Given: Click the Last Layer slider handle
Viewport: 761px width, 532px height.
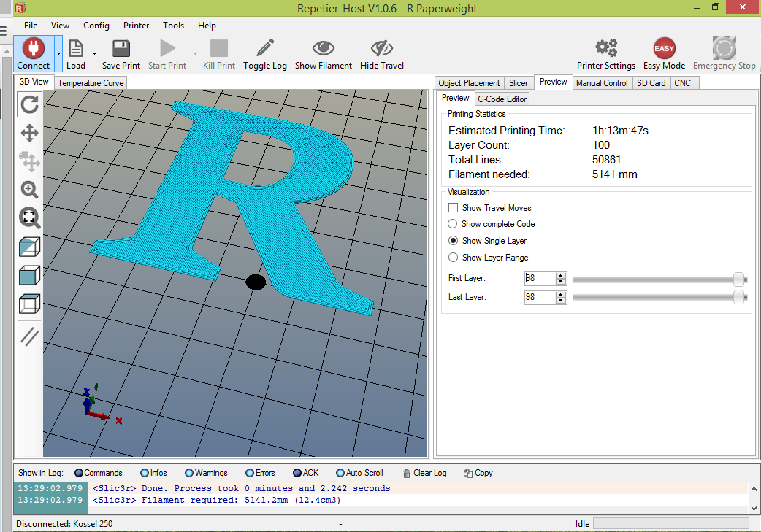Looking at the screenshot, I should tap(738, 297).
